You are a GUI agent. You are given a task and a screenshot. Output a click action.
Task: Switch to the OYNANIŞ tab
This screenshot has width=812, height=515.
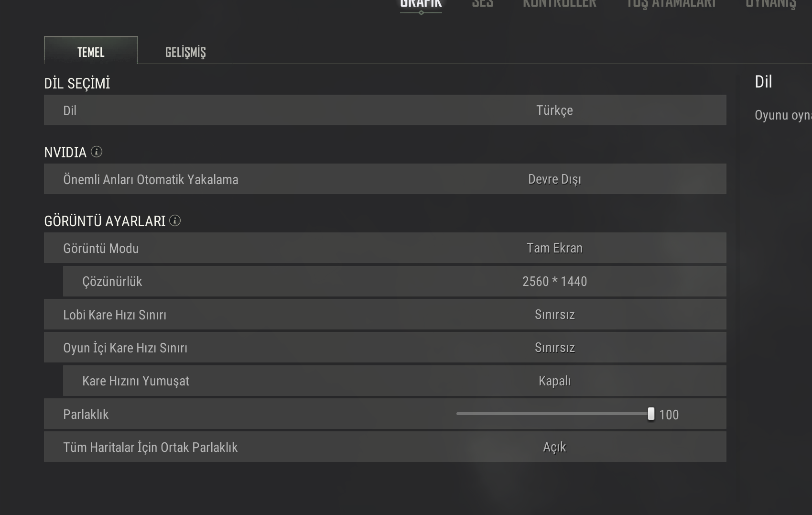tap(770, 4)
